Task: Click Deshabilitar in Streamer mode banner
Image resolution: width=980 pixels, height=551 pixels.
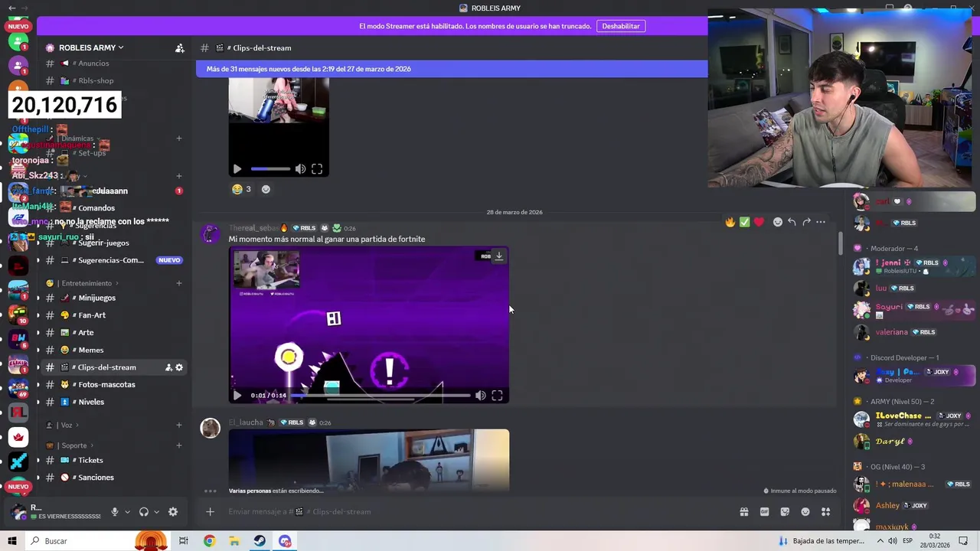Action: point(621,26)
